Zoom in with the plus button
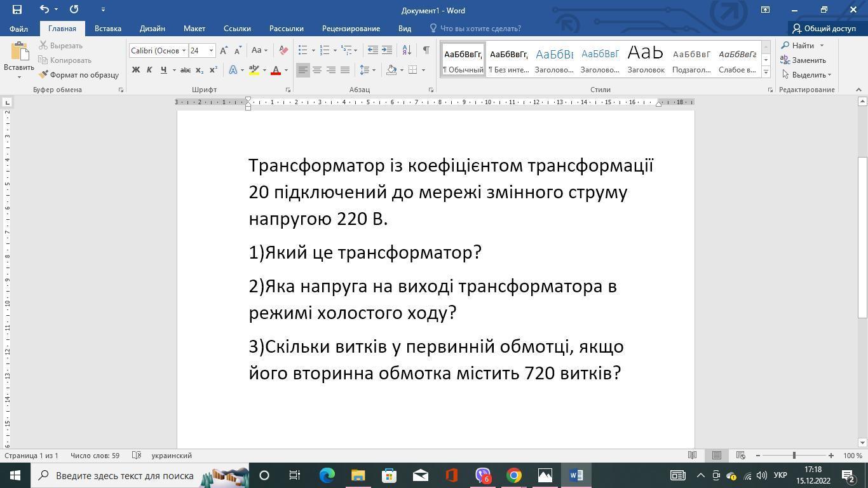This screenshot has height=488, width=868. click(x=831, y=456)
